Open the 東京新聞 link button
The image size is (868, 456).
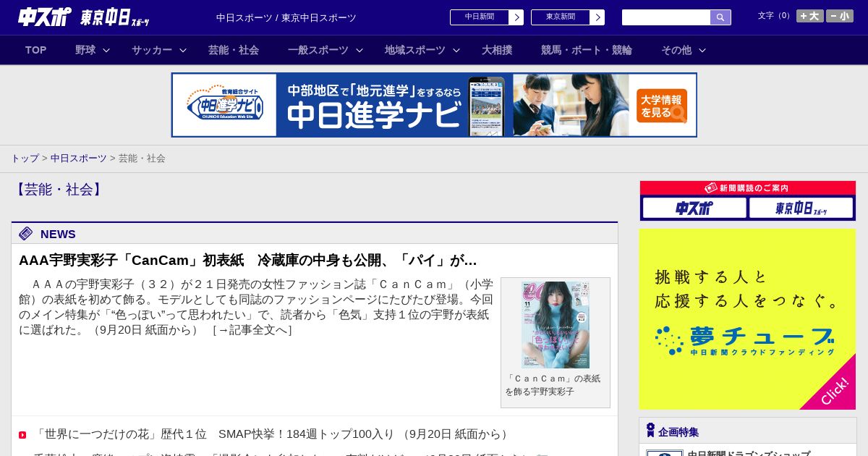coord(567,17)
